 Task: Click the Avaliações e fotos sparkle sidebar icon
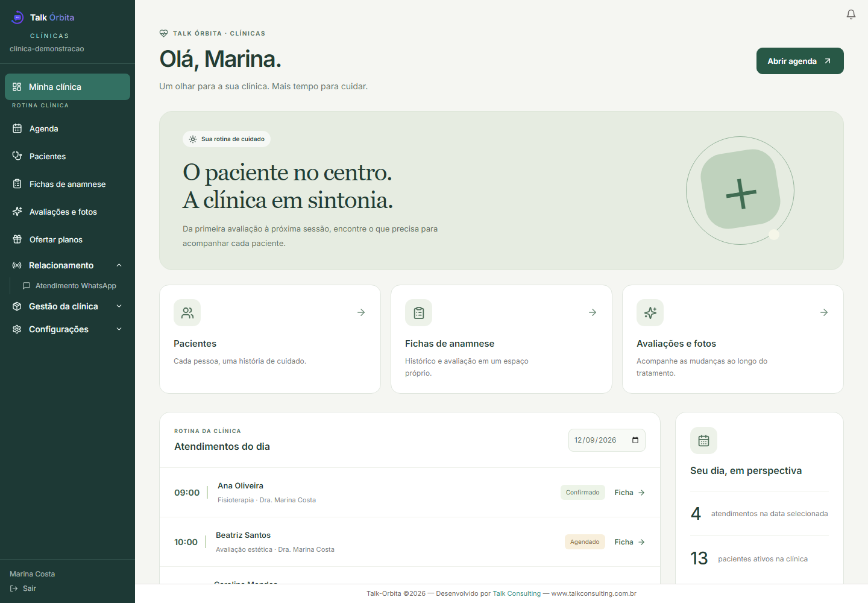(17, 212)
